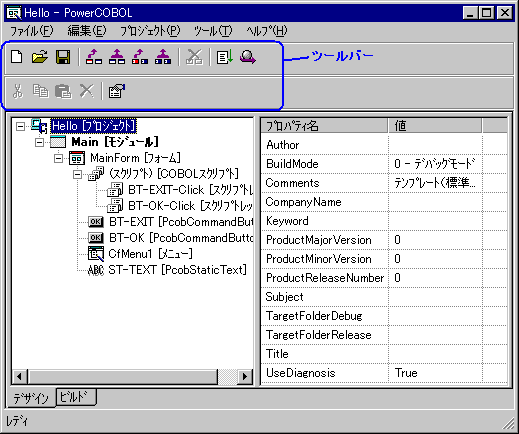Click the TargetFolderDebug property name
The image size is (519, 434).
314,316
